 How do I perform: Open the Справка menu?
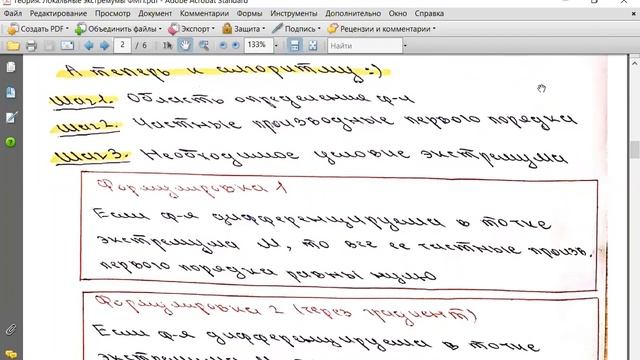[429, 13]
